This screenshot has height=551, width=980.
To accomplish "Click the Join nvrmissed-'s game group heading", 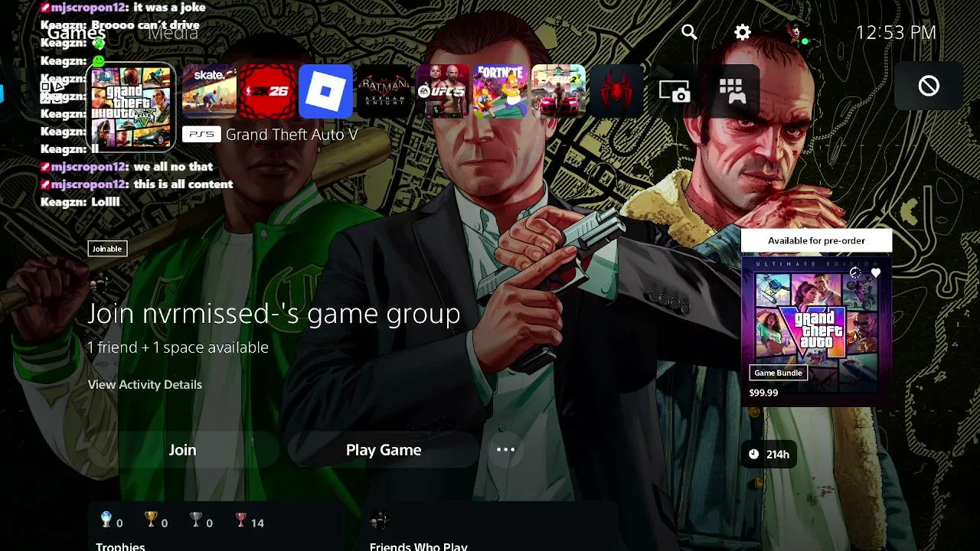I will [x=274, y=314].
